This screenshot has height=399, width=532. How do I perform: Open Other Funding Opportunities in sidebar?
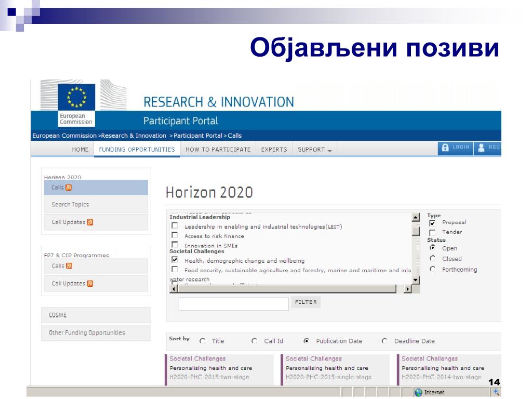(x=96, y=333)
